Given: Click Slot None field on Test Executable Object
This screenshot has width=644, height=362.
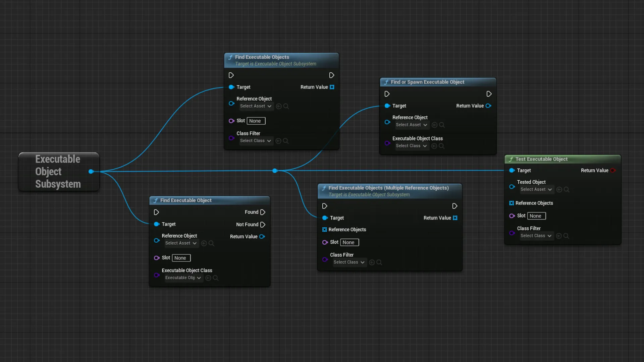Looking at the screenshot, I should [537, 216].
